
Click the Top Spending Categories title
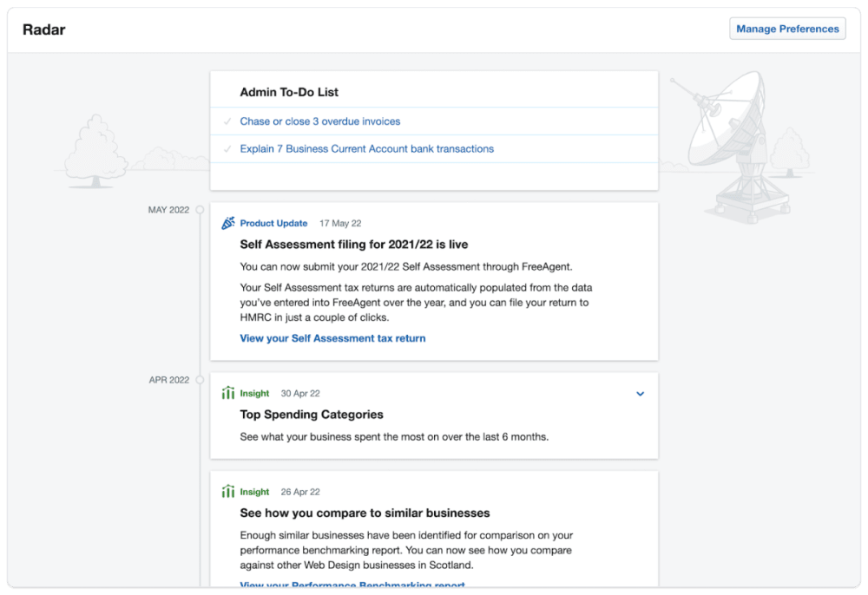click(312, 415)
